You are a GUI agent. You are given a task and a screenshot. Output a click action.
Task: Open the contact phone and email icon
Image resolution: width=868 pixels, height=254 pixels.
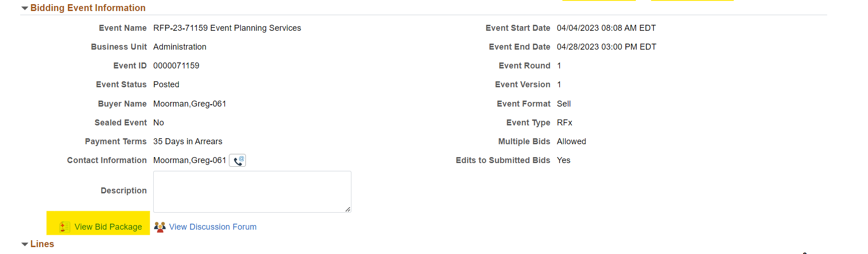(238, 160)
